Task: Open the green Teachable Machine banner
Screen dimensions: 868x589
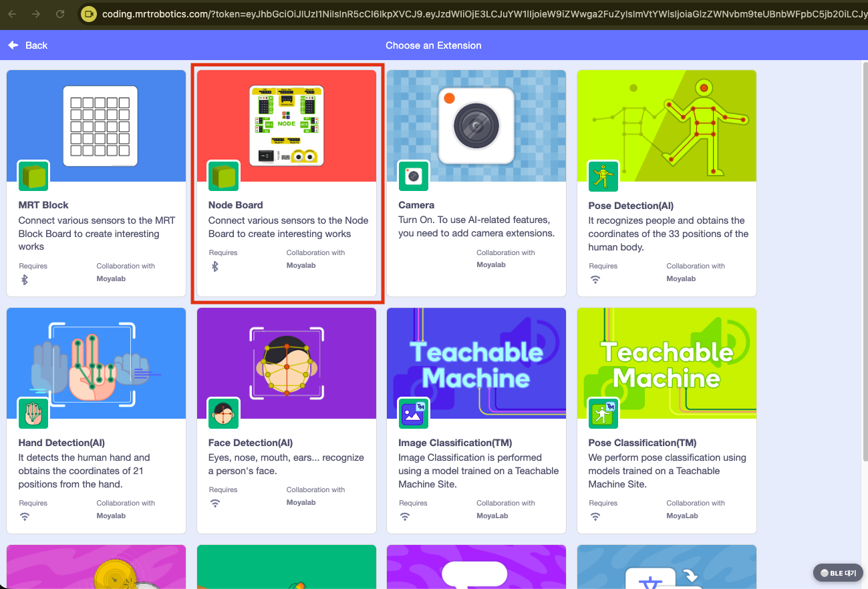Action: click(x=667, y=363)
